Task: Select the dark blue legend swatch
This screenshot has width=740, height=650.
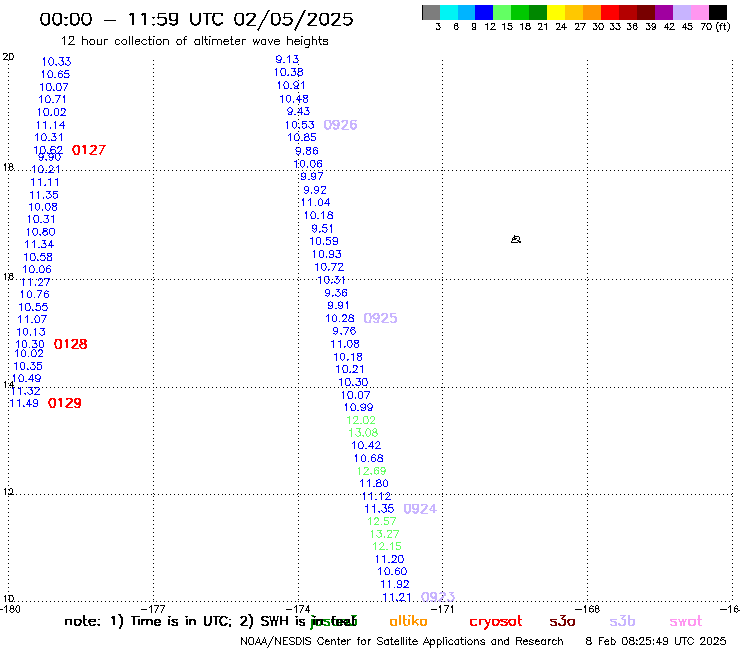Action: [484, 12]
